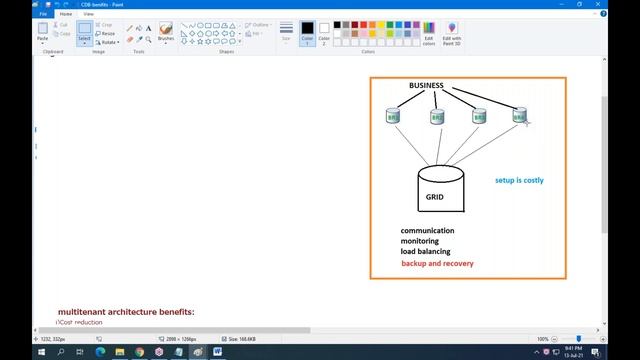Choose the Diamond shape
The width and height of the screenshot is (640, 360).
click(192, 33)
